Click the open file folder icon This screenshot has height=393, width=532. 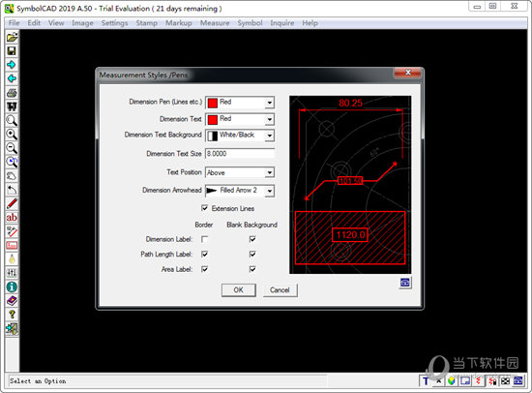pyautogui.click(x=12, y=37)
